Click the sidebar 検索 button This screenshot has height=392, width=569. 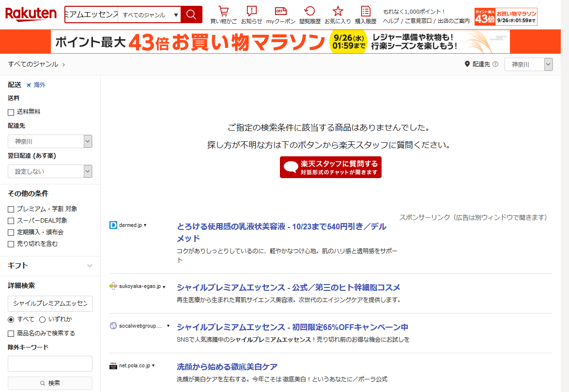[x=50, y=383]
